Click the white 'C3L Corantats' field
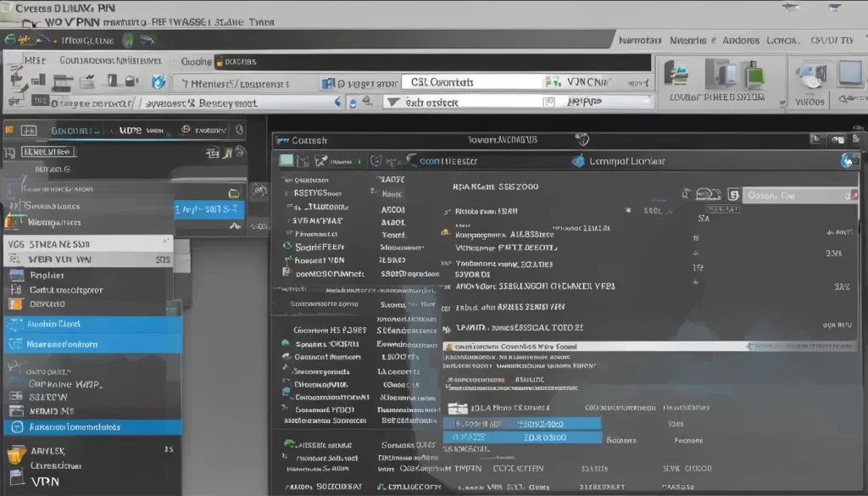 pos(471,82)
